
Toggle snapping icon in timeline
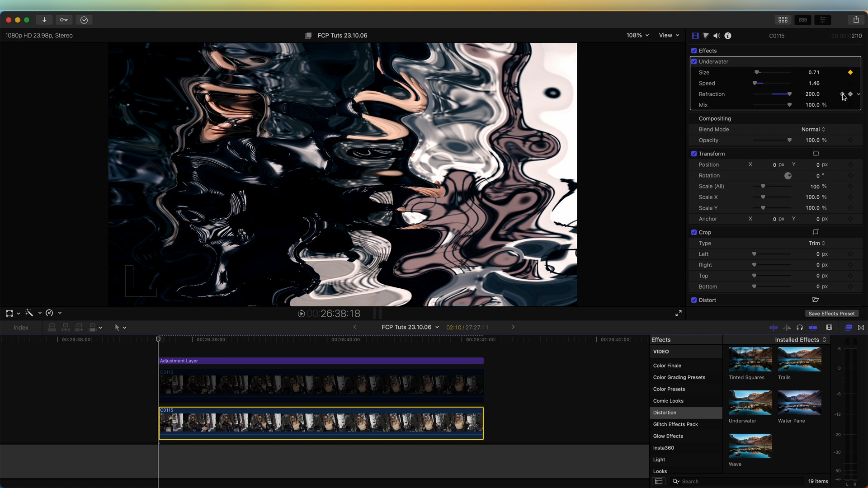coord(813,328)
